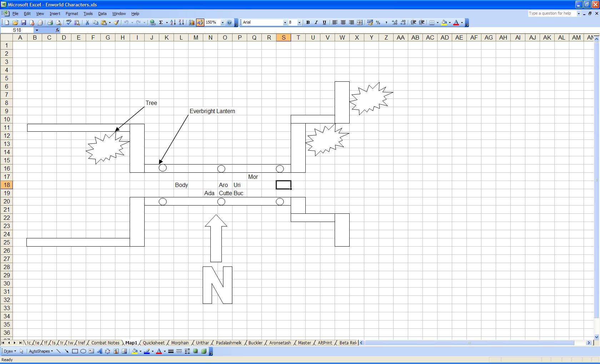
Task: Click the Name Box showing S18
Action: 17,30
